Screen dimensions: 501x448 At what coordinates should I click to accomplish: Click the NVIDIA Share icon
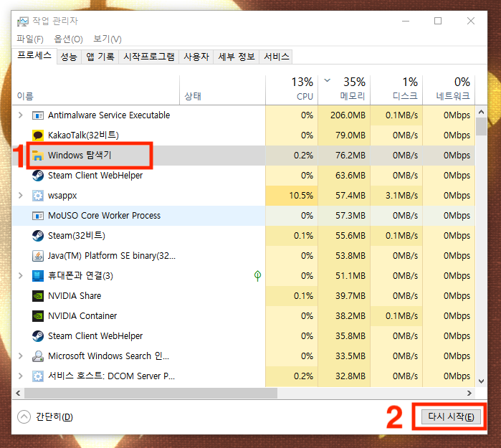(x=38, y=296)
